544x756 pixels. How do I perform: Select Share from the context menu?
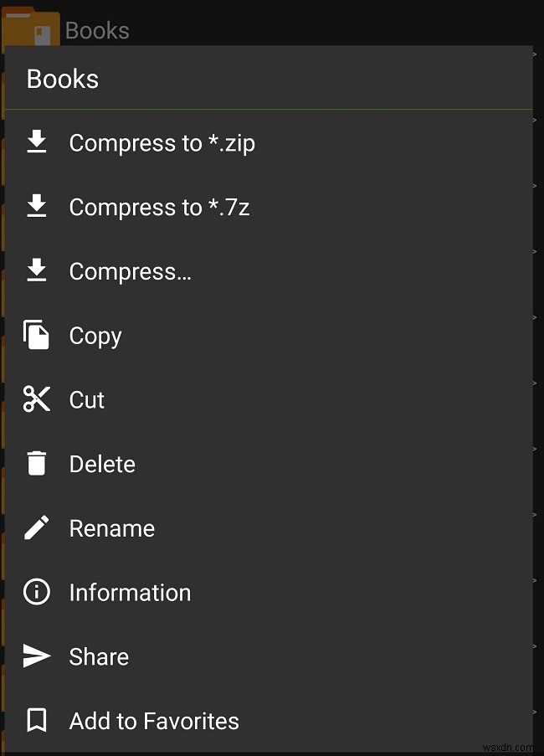[x=98, y=656]
